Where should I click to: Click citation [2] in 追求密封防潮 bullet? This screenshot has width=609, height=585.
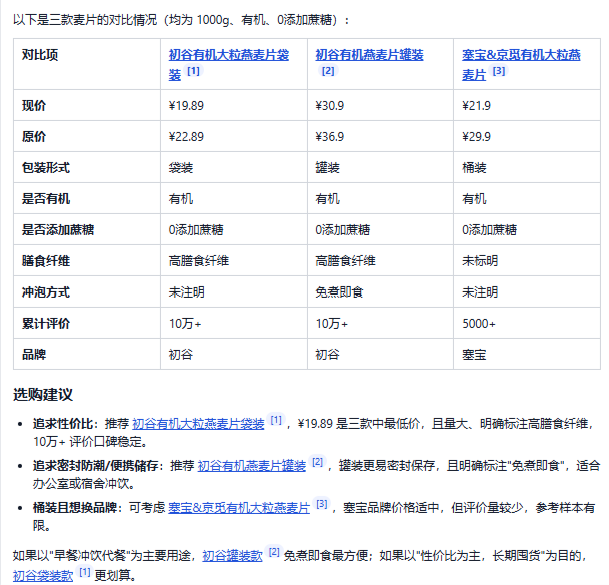click(318, 462)
